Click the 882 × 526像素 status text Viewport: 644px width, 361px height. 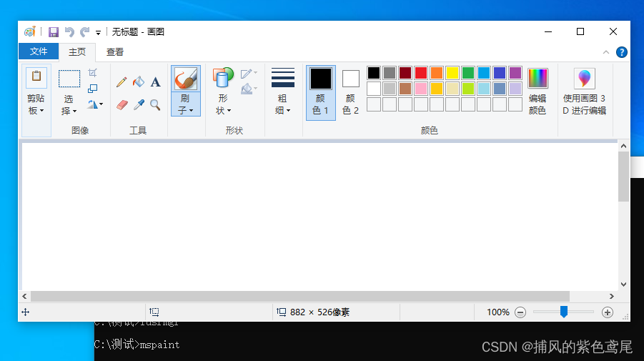(319, 312)
